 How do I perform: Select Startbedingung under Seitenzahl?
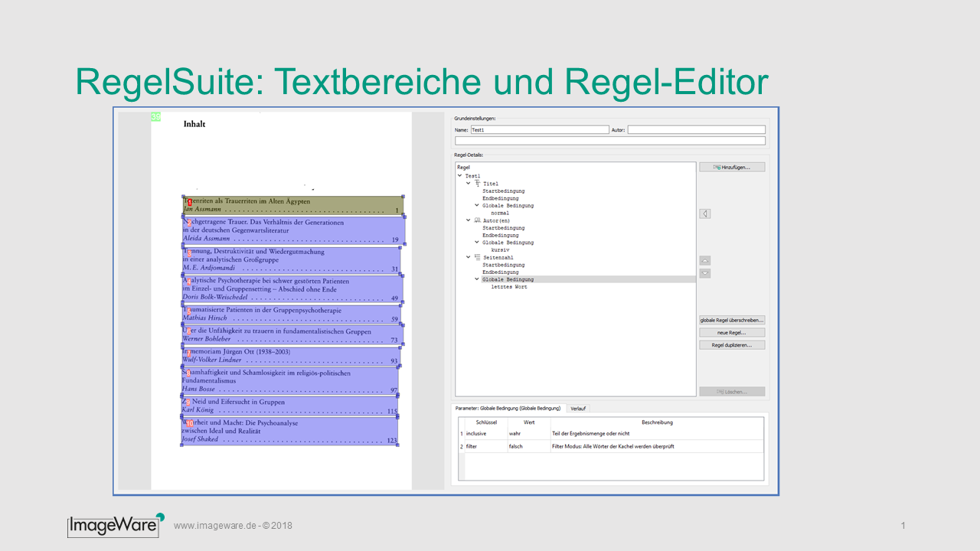point(503,265)
